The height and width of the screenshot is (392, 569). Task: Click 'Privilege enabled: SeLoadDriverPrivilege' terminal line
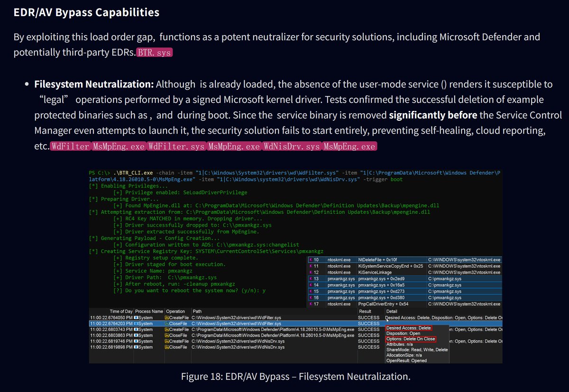pyautogui.click(x=180, y=192)
